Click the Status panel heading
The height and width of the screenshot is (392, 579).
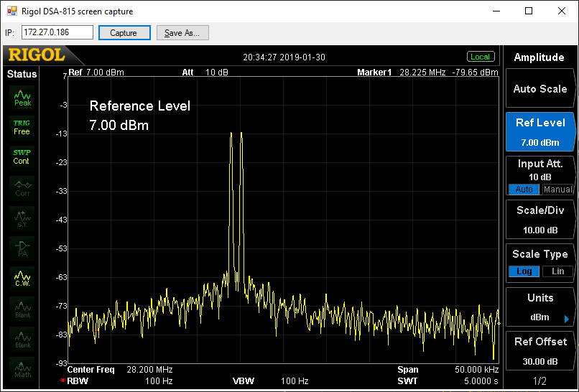coord(22,74)
